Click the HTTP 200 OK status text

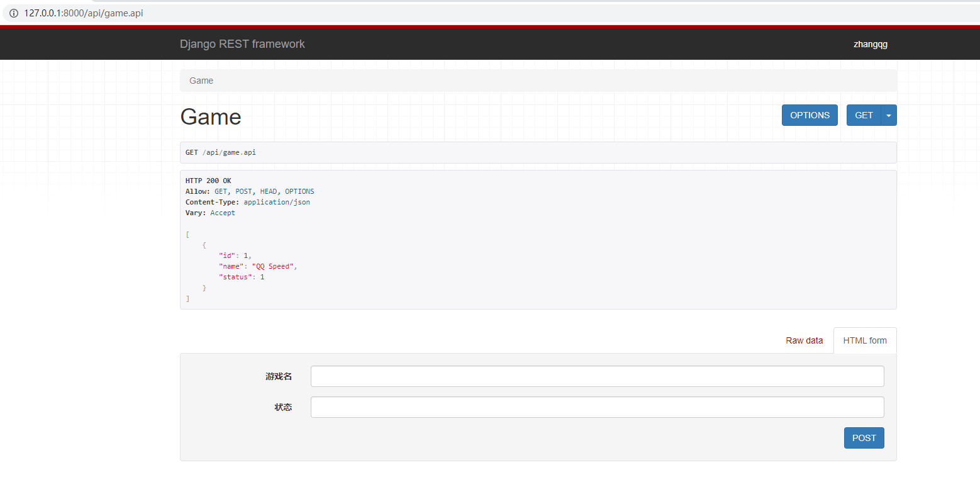208,181
